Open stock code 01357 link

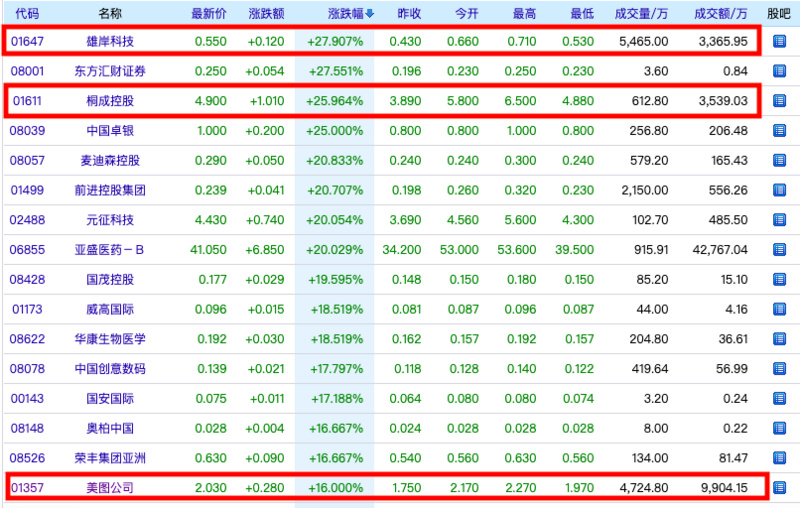27,488
